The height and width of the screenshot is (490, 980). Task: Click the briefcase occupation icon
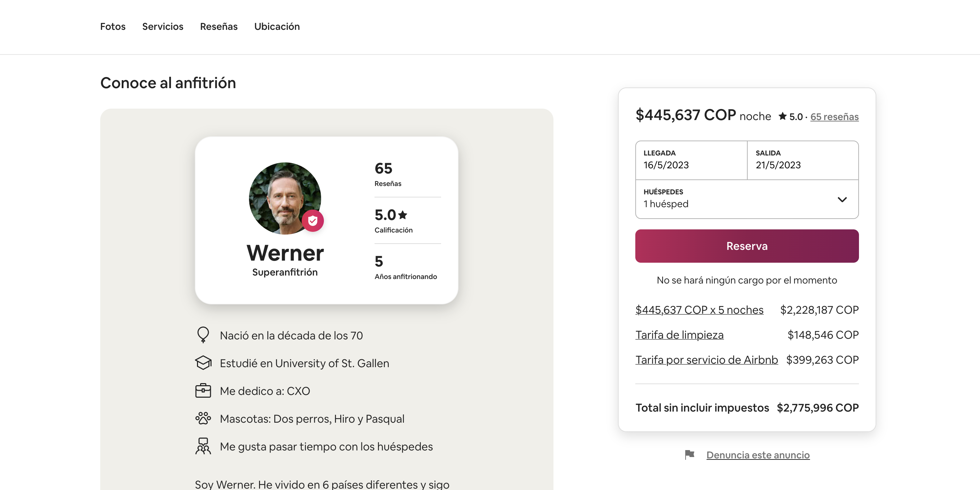pyautogui.click(x=203, y=391)
